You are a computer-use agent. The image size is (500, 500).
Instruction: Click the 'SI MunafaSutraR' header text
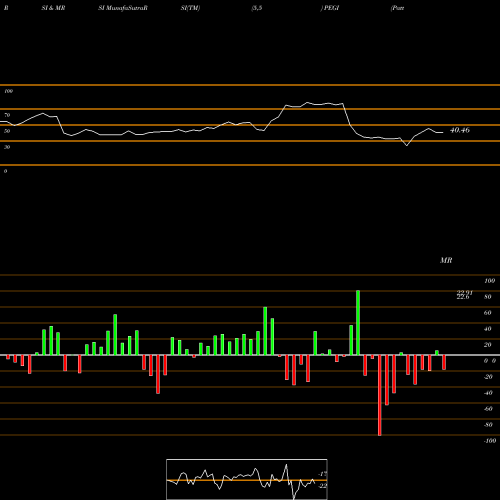[x=123, y=8]
